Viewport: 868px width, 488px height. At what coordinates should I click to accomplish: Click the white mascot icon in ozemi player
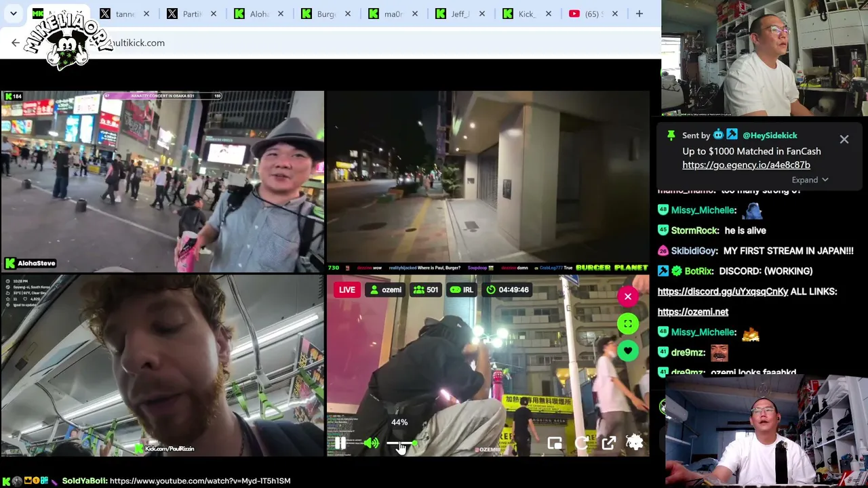click(x=635, y=443)
